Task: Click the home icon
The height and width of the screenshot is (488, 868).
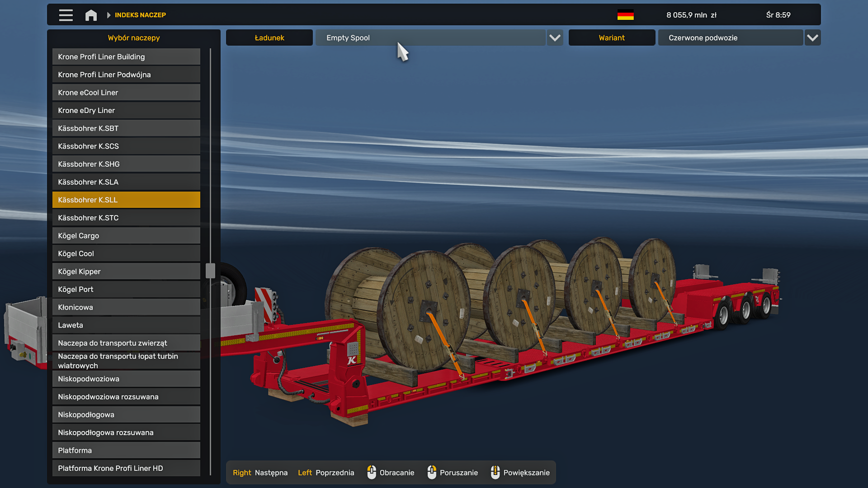Action: pos(91,15)
